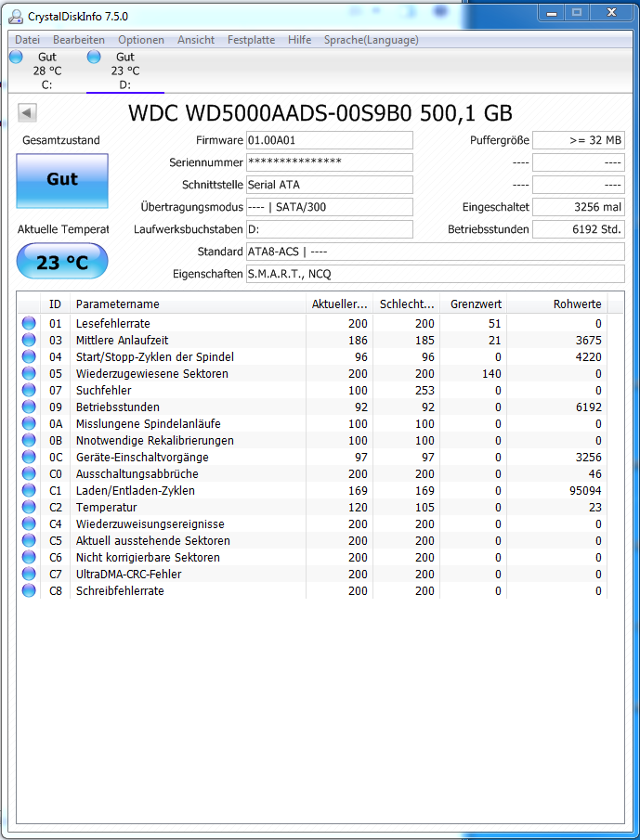The width and height of the screenshot is (640, 840).
Task: Click status orb for Schreibfehlerrate
Action: point(29,590)
